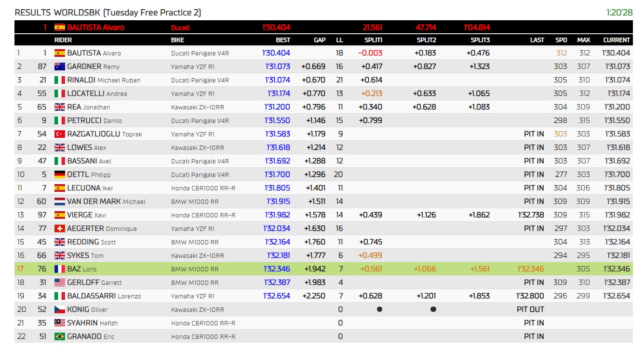Screen dimensions: 644x349
Task: Click the Italian flag next to BALDASSARRI Lorenzo
Action: tap(60, 296)
